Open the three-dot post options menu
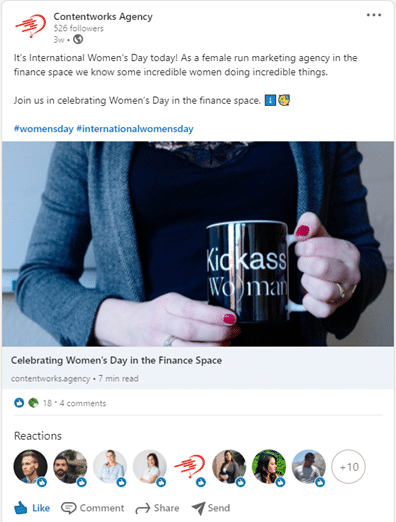 tap(373, 15)
